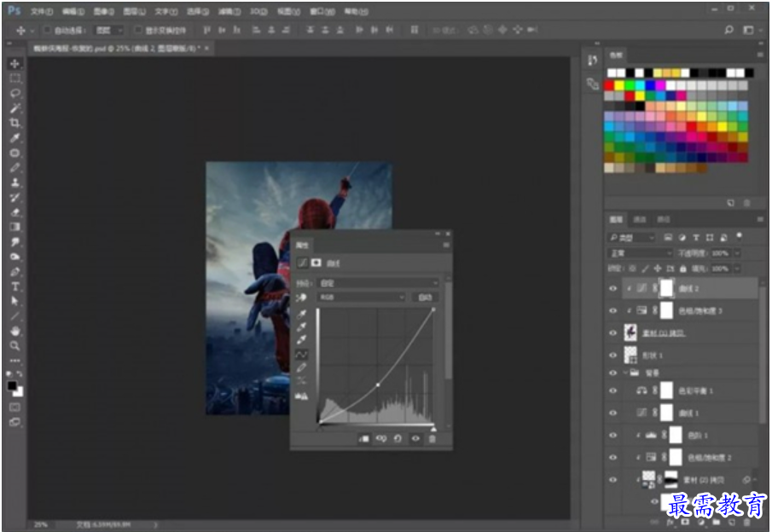This screenshot has height=532, width=772.
Task: Open the masks view in Properties panel
Action: tap(316, 263)
